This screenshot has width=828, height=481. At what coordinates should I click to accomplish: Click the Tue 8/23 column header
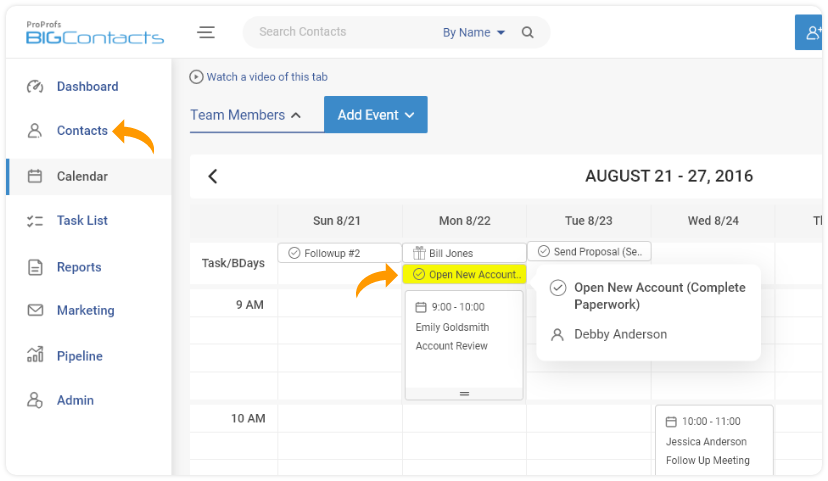[589, 221]
